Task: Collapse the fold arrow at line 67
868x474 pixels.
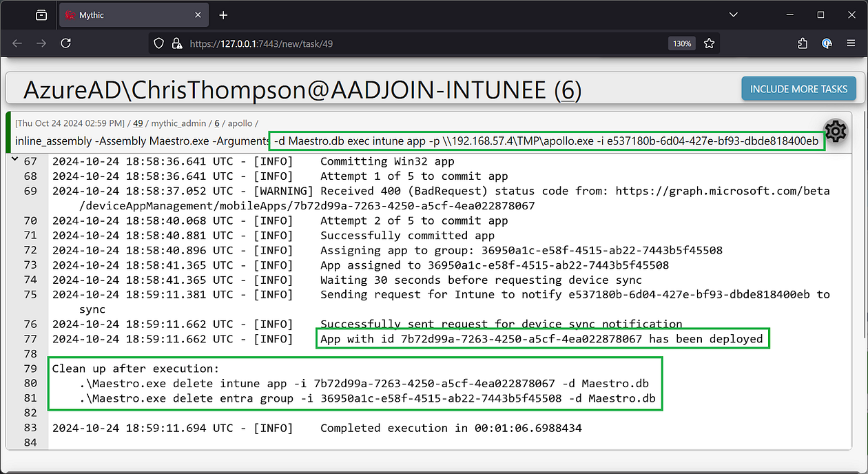Action: pyautogui.click(x=15, y=161)
